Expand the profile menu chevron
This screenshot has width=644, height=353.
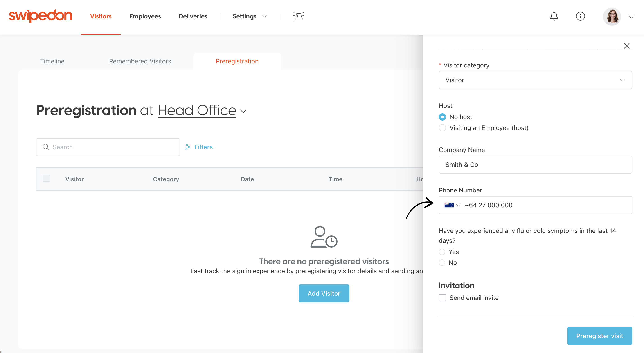point(631,17)
